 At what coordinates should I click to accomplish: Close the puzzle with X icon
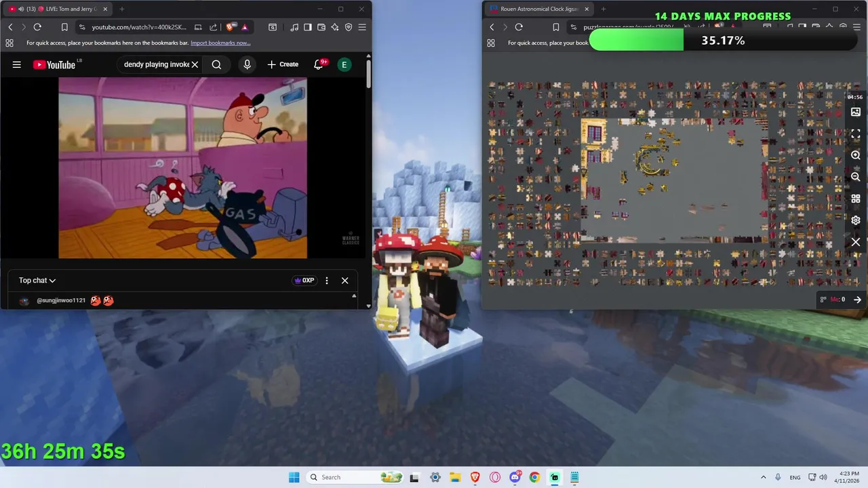tap(856, 242)
